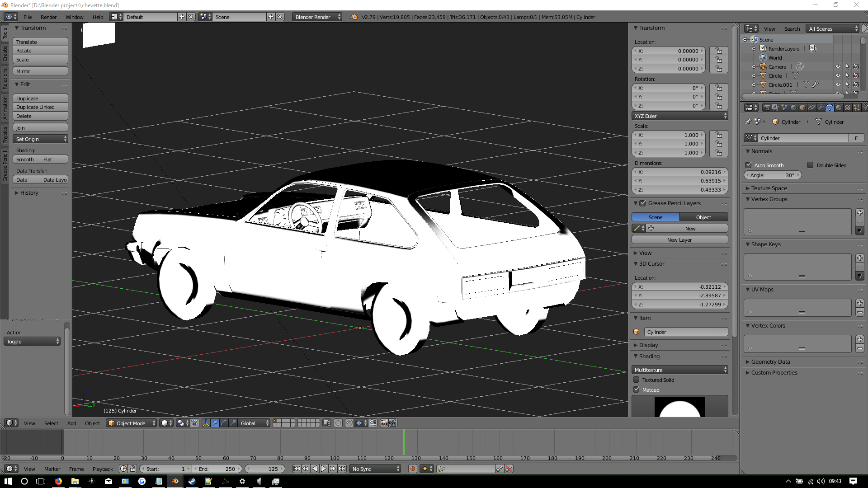The image size is (868, 488).
Task: Click the Particles properties tab icon
Action: coord(857,108)
